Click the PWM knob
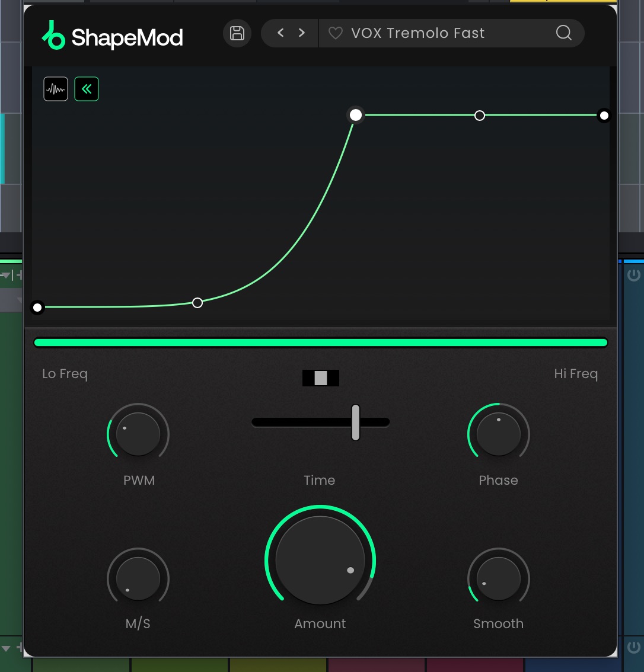 click(x=138, y=434)
